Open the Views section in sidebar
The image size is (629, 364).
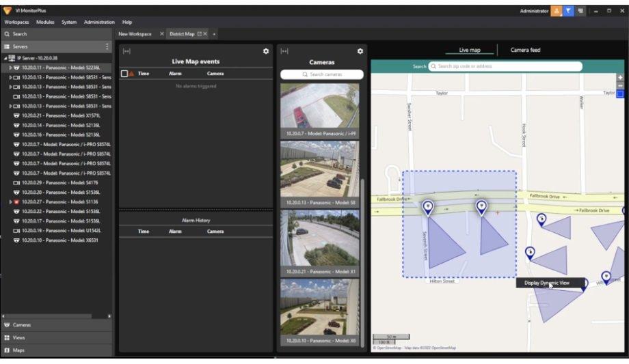[18, 337]
